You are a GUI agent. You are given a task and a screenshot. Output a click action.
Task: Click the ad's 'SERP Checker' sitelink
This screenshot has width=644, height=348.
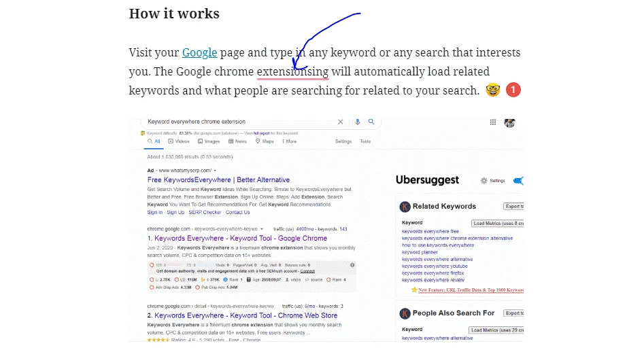(205, 213)
